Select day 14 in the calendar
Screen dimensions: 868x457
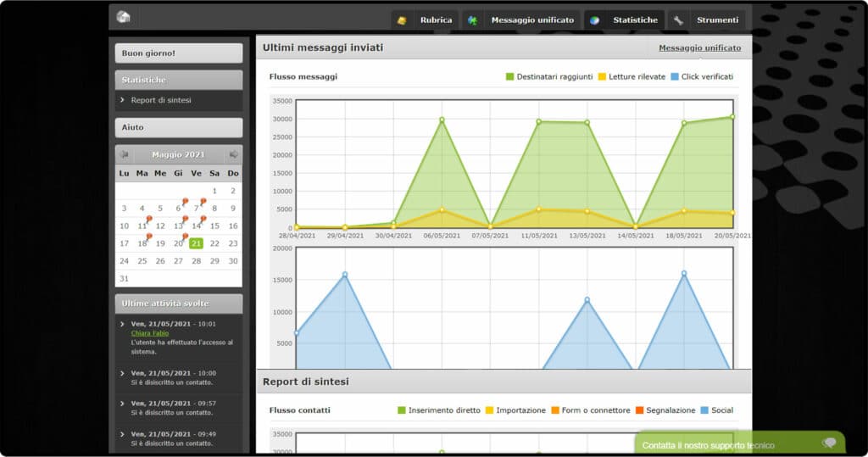(197, 226)
